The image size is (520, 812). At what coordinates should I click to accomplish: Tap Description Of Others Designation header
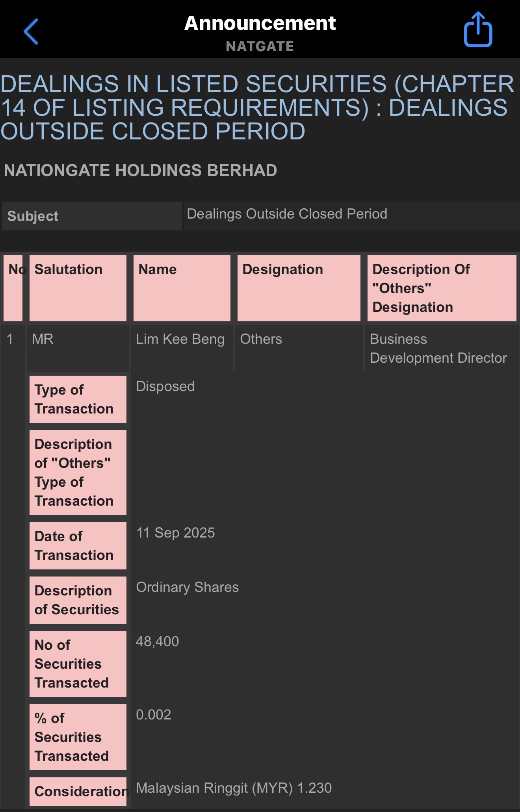[x=442, y=288]
